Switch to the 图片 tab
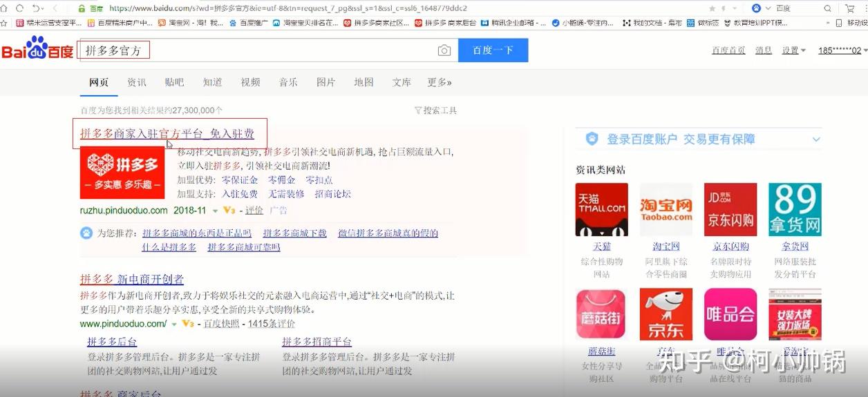The height and width of the screenshot is (397, 868). [326, 82]
